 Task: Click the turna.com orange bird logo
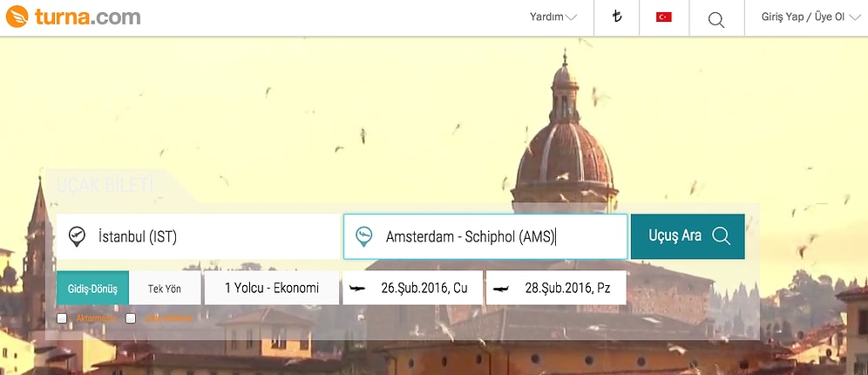[x=17, y=17]
